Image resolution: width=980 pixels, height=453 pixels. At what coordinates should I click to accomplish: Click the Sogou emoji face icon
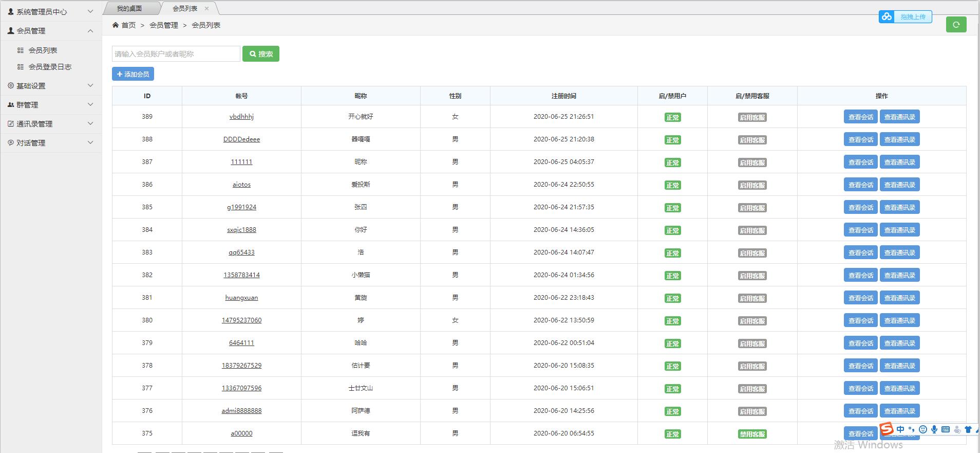click(x=923, y=429)
